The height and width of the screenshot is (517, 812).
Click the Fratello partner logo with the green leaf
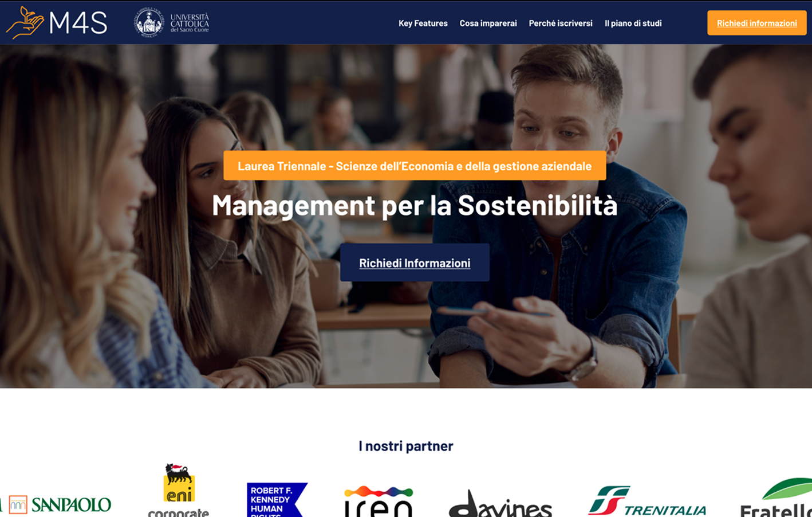tap(776, 498)
